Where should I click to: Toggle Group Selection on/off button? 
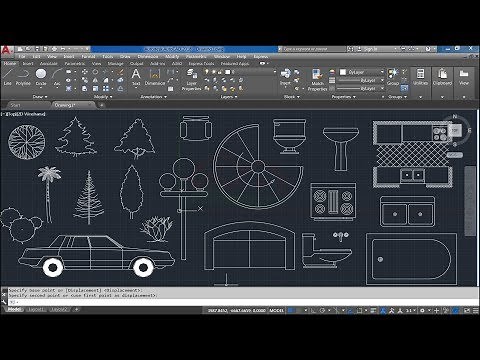click(404, 88)
